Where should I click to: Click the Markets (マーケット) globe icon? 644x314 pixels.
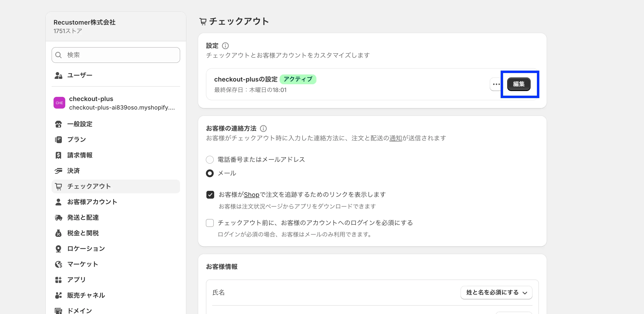point(58,264)
